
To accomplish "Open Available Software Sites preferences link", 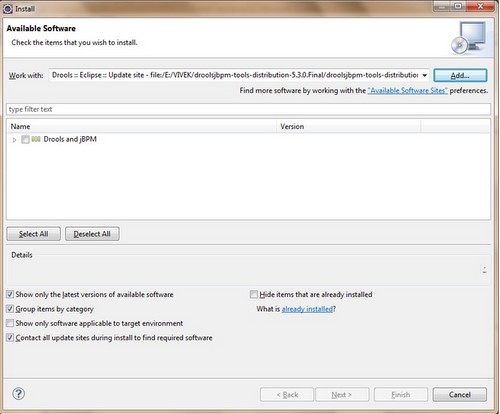I will click(407, 91).
